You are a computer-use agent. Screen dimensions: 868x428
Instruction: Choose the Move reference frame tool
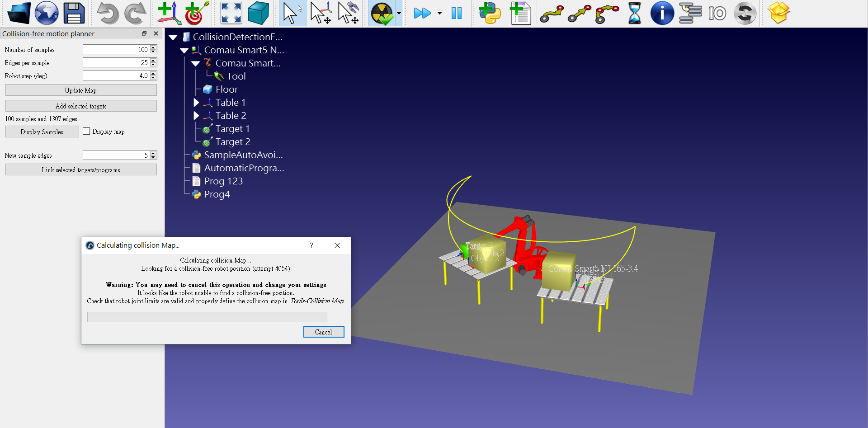(x=321, y=13)
